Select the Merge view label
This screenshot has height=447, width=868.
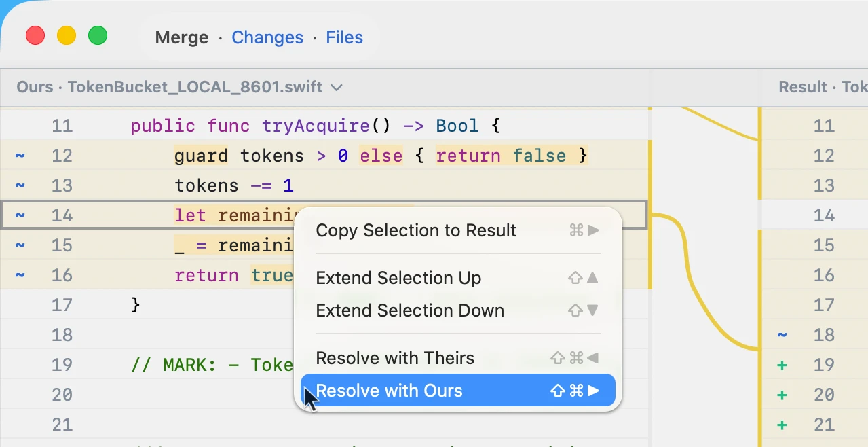click(181, 37)
